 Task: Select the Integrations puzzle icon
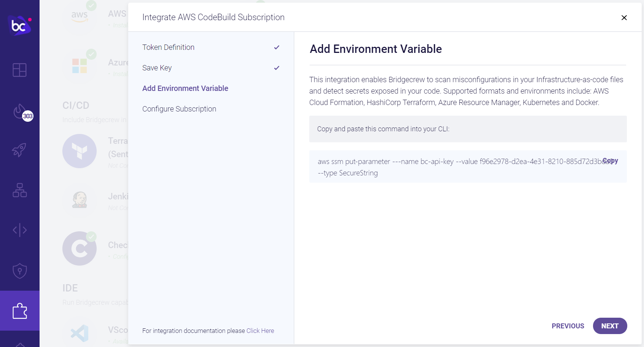19,311
